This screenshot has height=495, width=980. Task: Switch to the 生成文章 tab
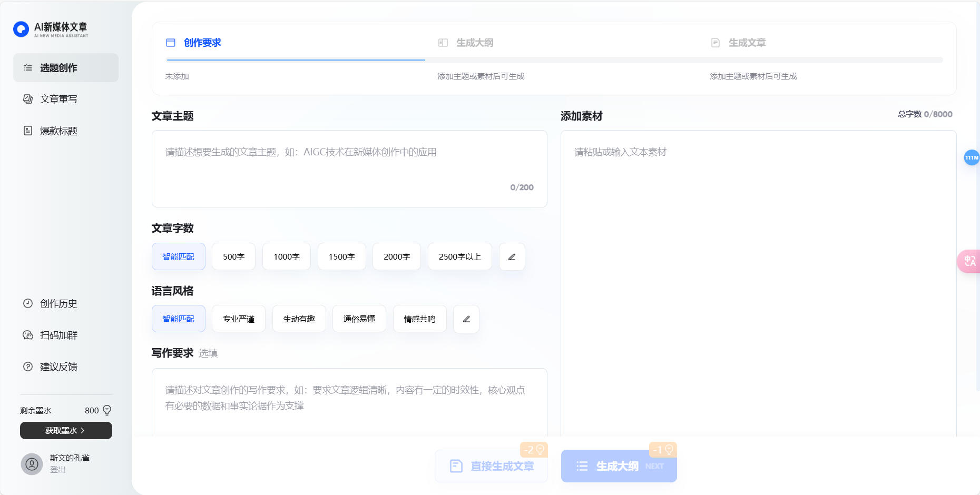pyautogui.click(x=747, y=43)
